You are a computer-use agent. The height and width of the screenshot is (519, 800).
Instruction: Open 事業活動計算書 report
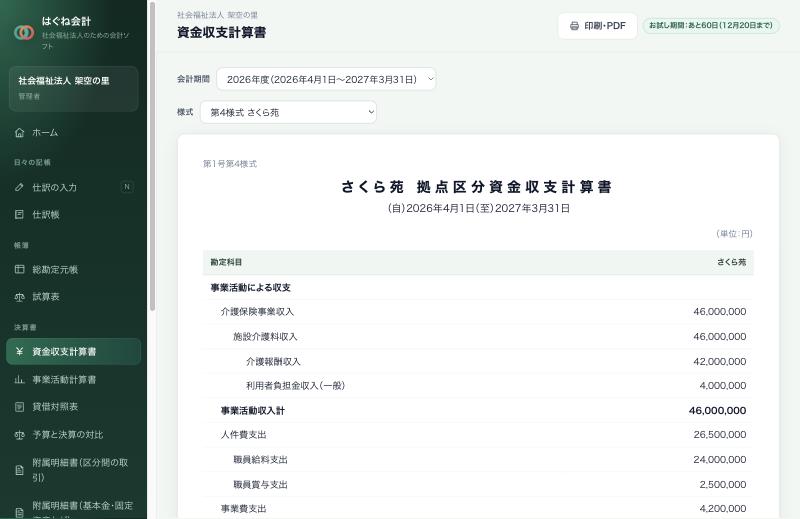point(73,379)
